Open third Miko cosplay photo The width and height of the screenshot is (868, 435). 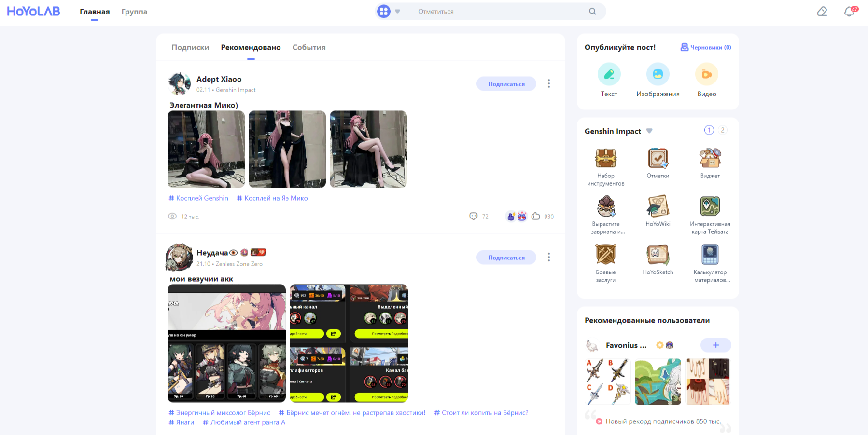coord(368,149)
